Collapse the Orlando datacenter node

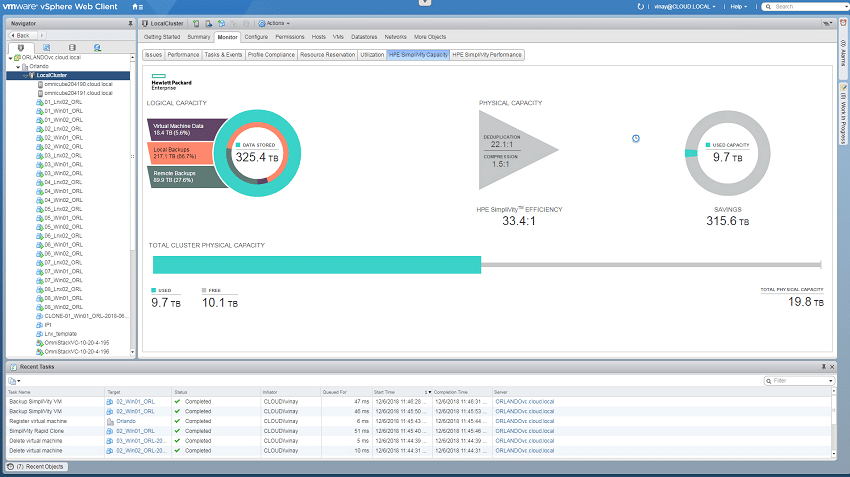[x=18, y=67]
